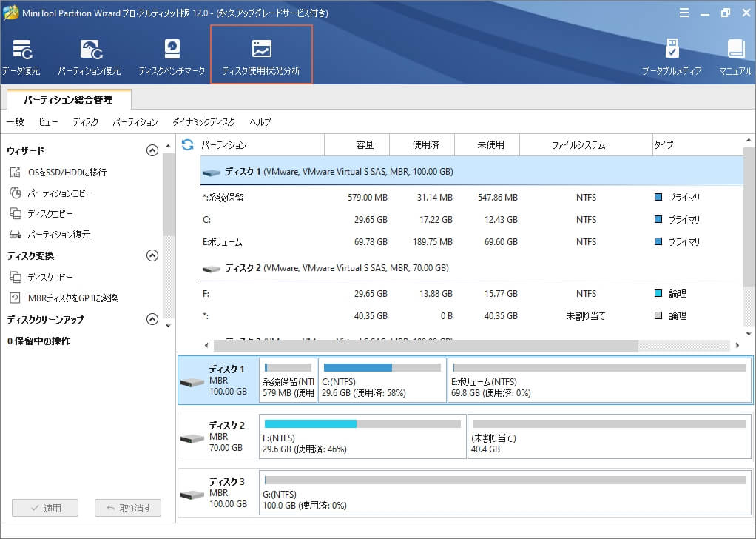Choose MBRディスクをGPTに変換
The width and height of the screenshot is (756, 539).
click(64, 298)
